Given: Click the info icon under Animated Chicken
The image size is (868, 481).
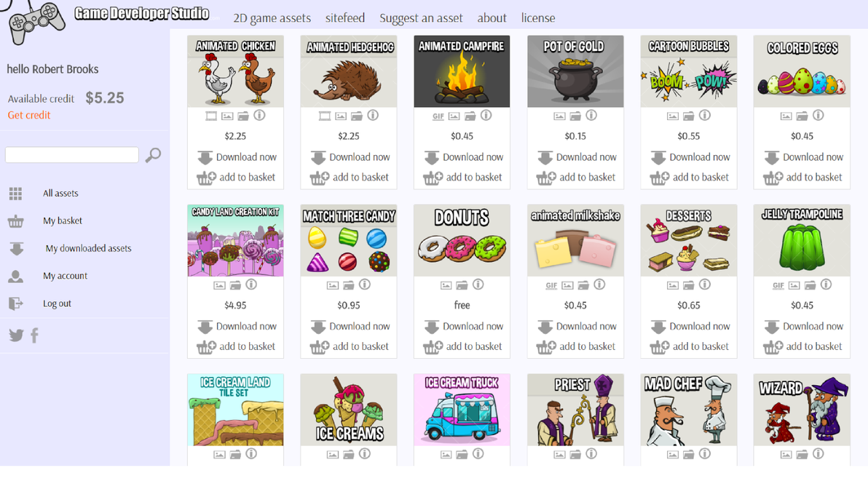Looking at the screenshot, I should (x=260, y=116).
